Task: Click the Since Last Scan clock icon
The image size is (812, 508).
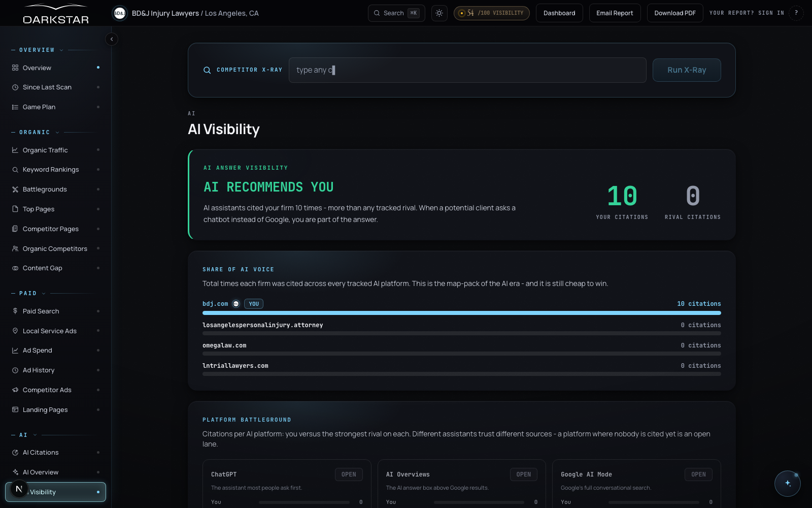Action: 15,87
